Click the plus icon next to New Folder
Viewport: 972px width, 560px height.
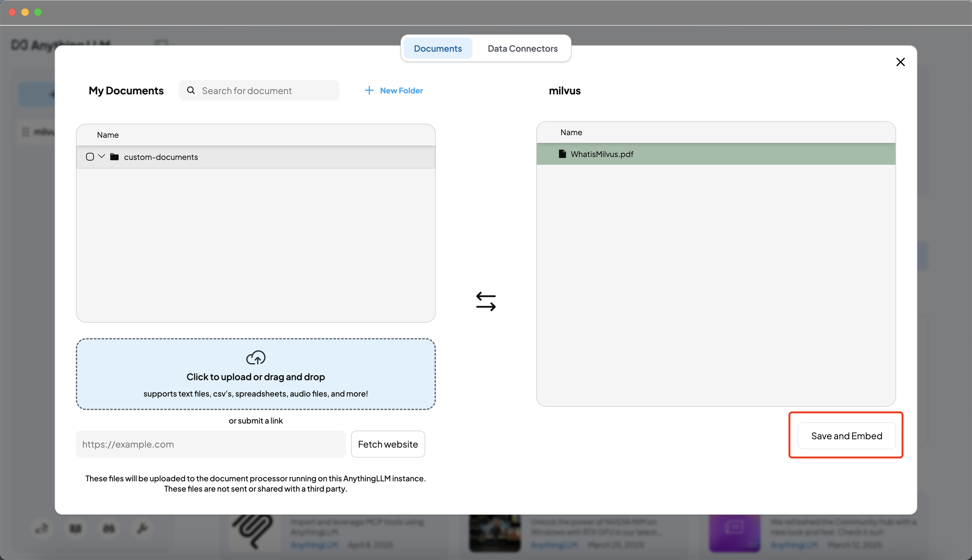coord(369,90)
